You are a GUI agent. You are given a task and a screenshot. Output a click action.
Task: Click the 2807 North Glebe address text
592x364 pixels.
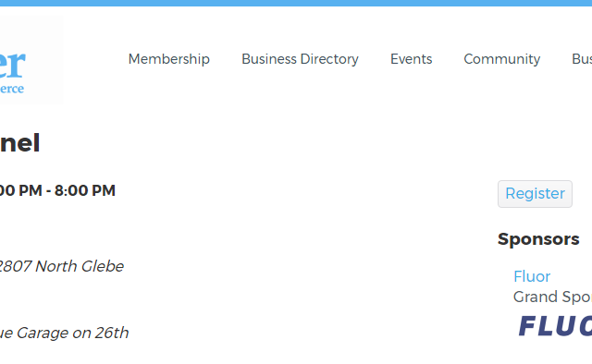(62, 266)
